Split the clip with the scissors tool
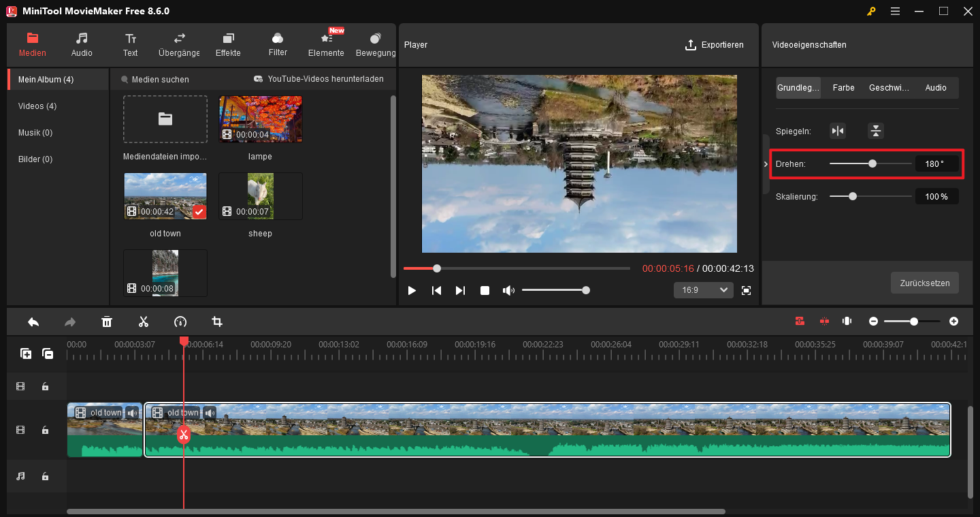Viewport: 980px width, 517px height. tap(144, 321)
